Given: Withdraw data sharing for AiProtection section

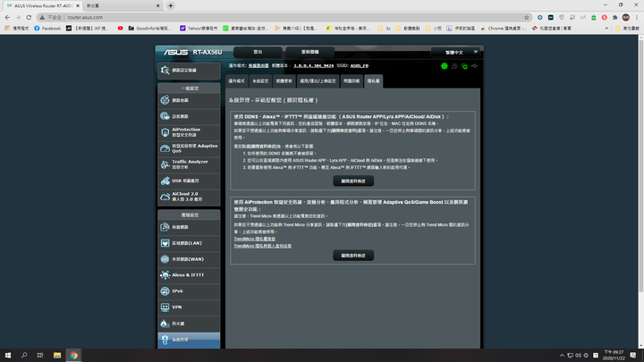Looking at the screenshot, I should click(x=353, y=256).
